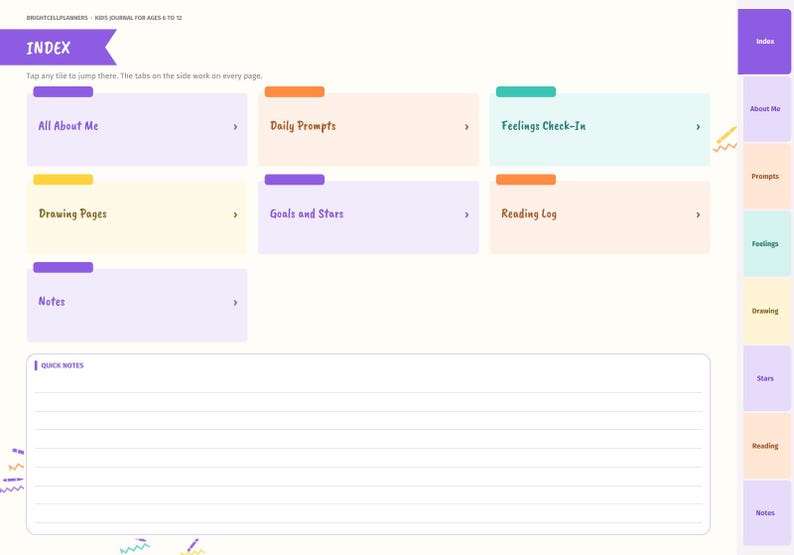The width and height of the screenshot is (794, 555).
Task: Open the Reading Log tile
Action: tap(600, 217)
